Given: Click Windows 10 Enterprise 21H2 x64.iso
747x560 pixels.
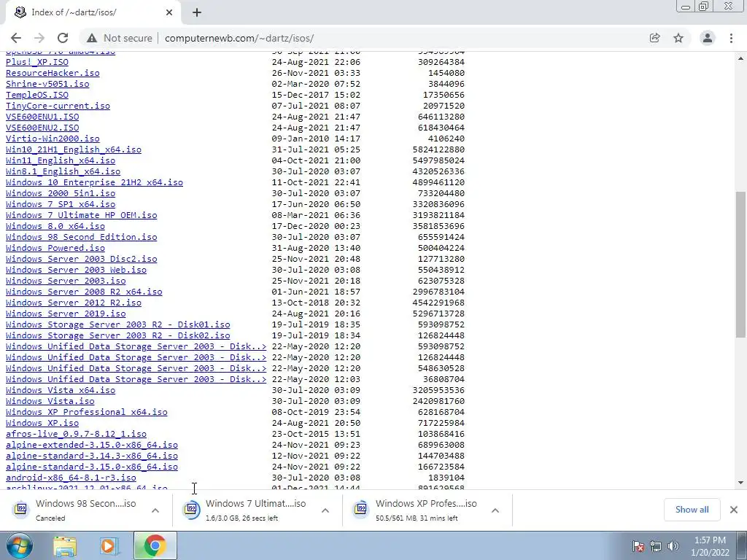Looking at the screenshot, I should click(94, 182).
